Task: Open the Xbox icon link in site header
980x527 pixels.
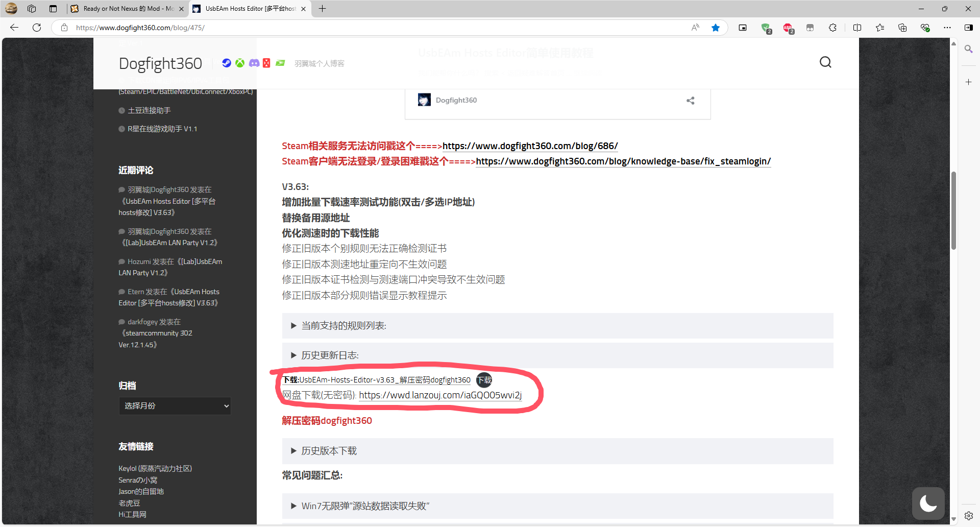Action: pos(240,63)
